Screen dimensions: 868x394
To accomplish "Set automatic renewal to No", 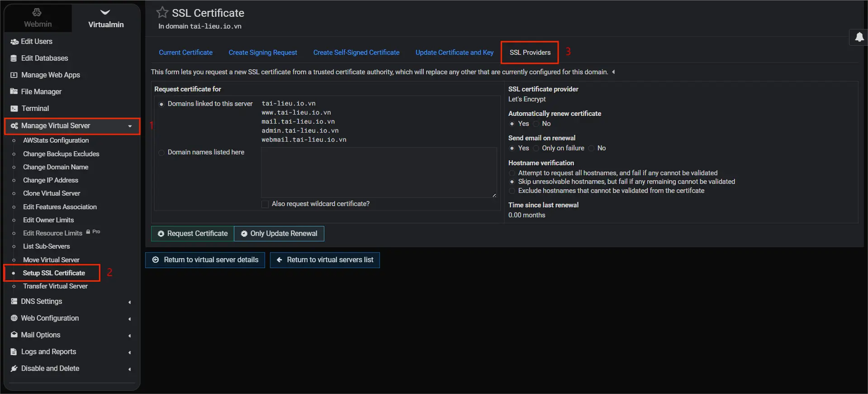I will coord(536,124).
